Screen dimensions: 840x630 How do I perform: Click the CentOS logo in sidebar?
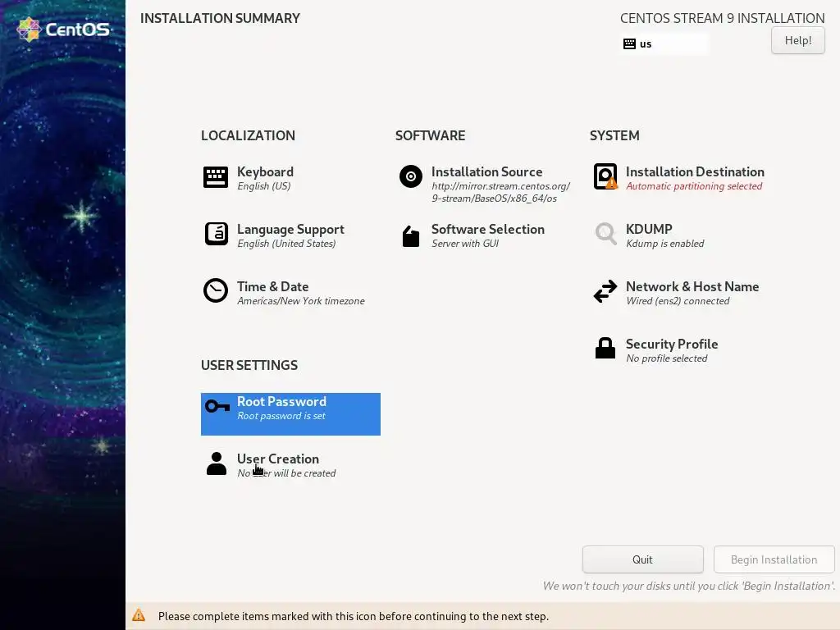(x=63, y=29)
